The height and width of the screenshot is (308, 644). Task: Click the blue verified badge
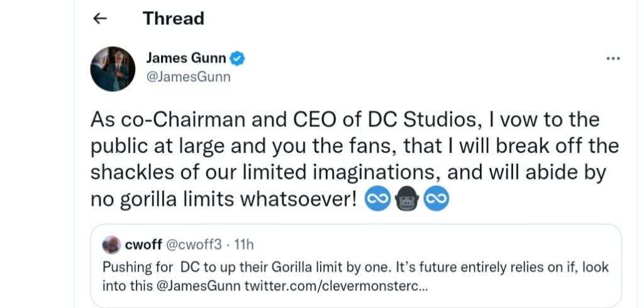click(x=237, y=58)
